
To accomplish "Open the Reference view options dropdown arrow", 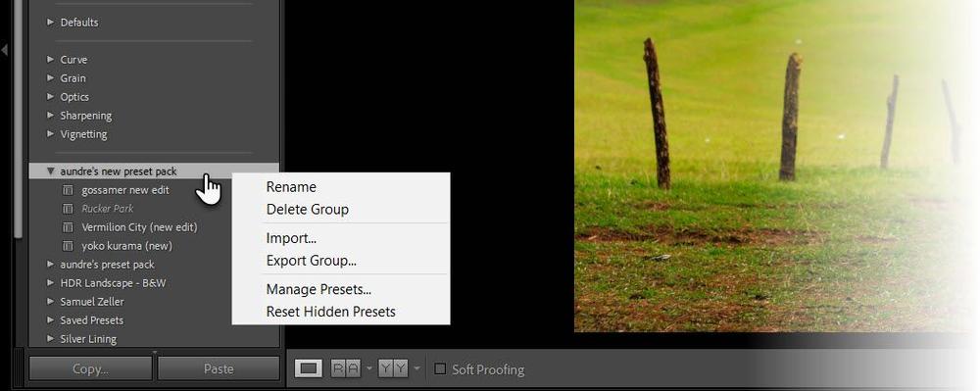I will click(x=369, y=368).
